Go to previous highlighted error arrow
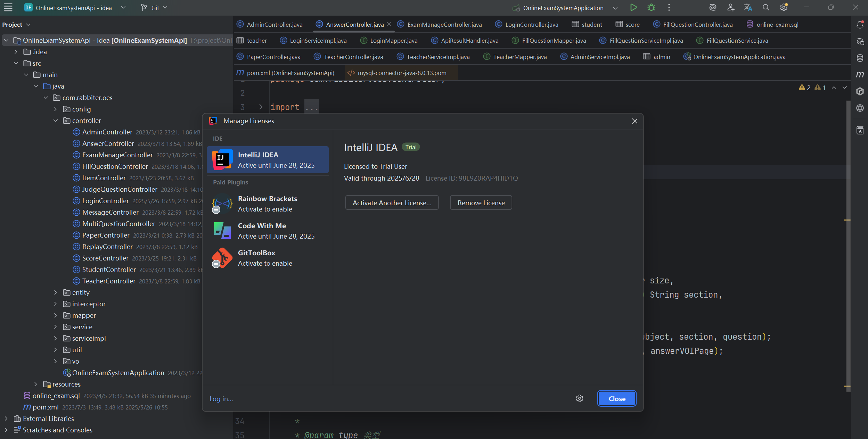The image size is (868, 439). click(x=834, y=88)
